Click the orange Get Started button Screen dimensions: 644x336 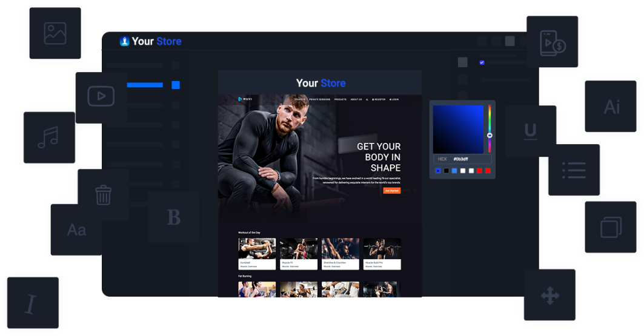[391, 191]
